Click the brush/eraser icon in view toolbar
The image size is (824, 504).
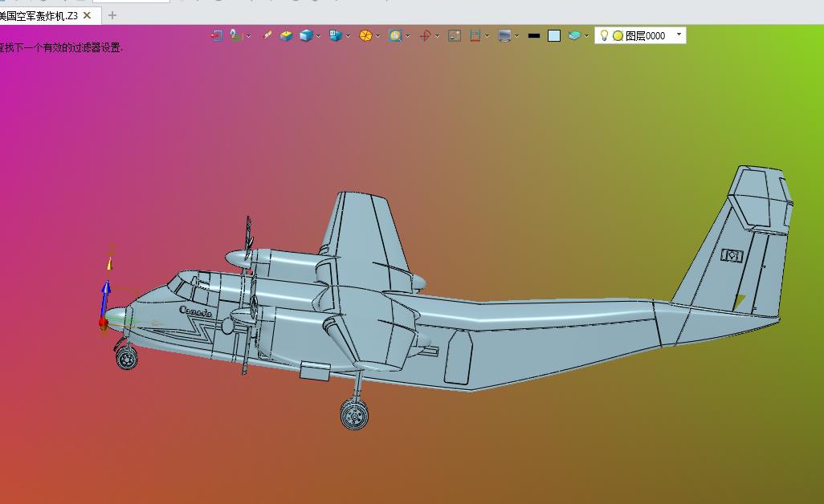(267, 35)
